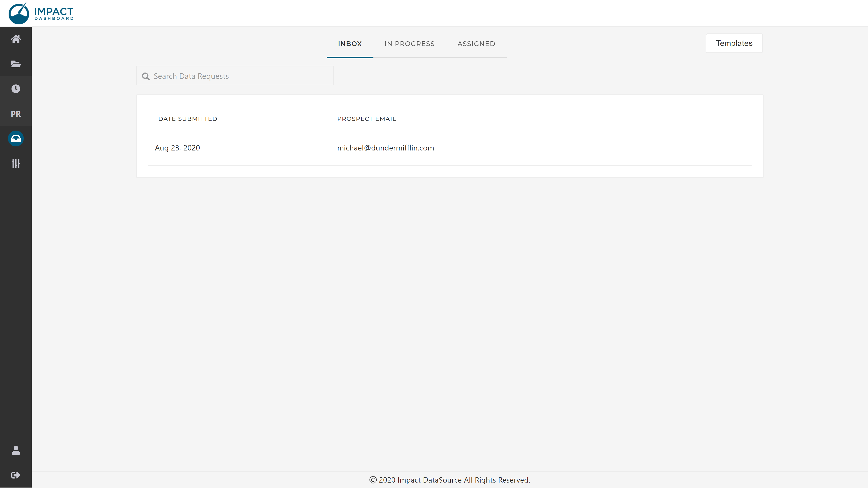Sort by Date Submitted column header
The image size is (868, 488).
click(188, 119)
